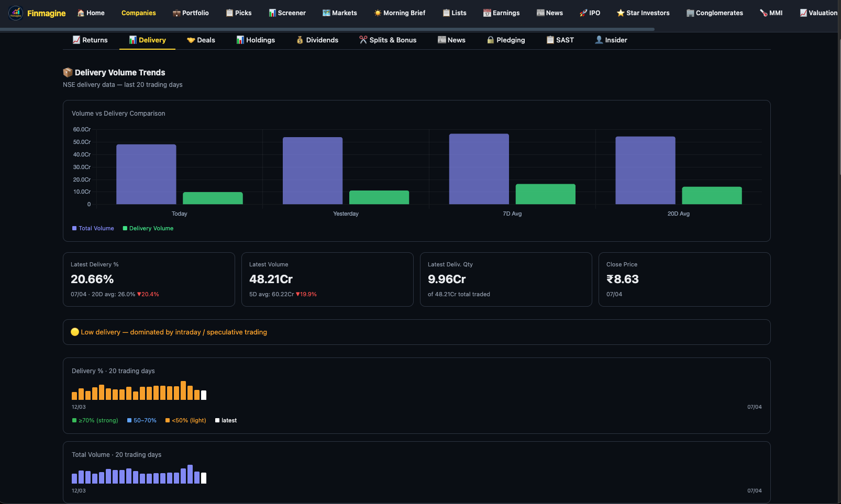Viewport: 841px width, 504px height.
Task: Click the latest white Total Volume bar
Action: [x=204, y=478]
